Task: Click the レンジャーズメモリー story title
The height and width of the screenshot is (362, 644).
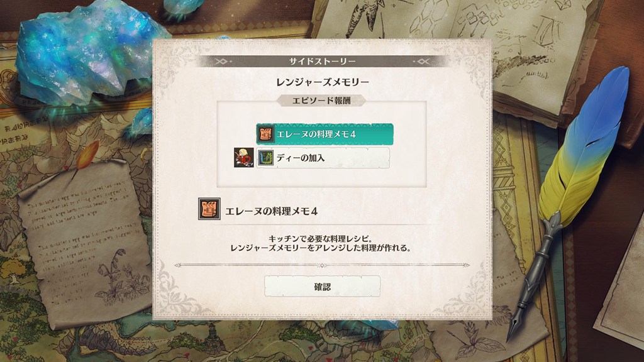Action: tap(323, 82)
